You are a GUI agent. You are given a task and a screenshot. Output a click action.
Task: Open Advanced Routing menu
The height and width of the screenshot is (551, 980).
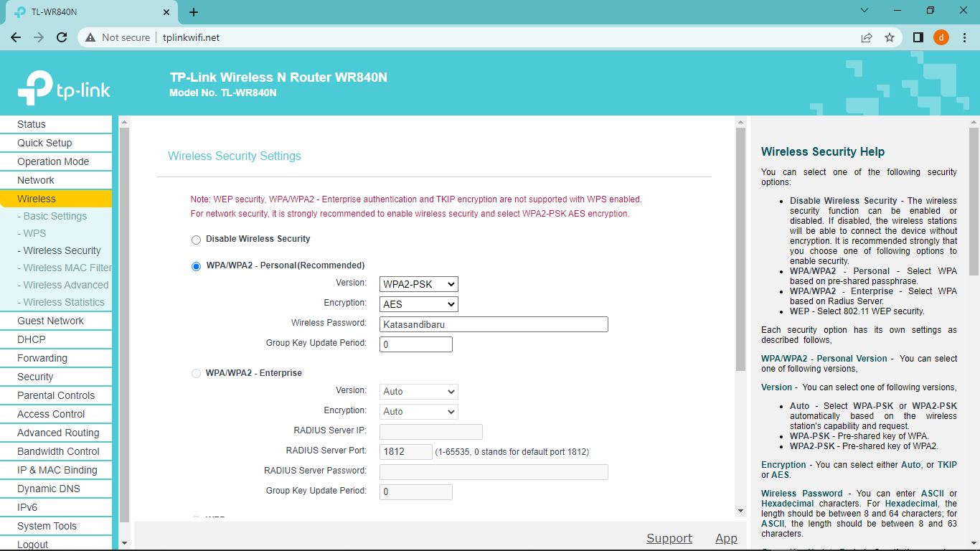click(x=56, y=433)
